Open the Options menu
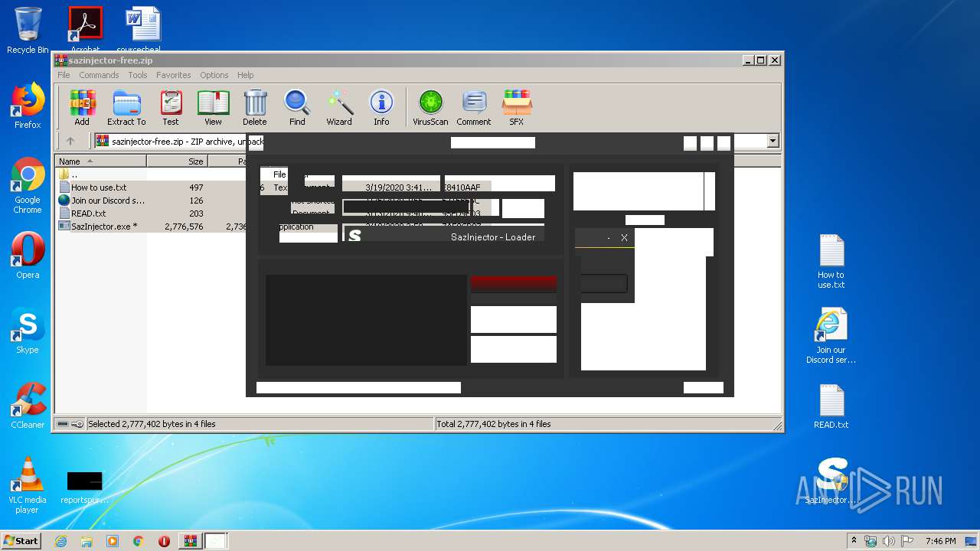Screen dimensions: 980x551 (x=214, y=75)
